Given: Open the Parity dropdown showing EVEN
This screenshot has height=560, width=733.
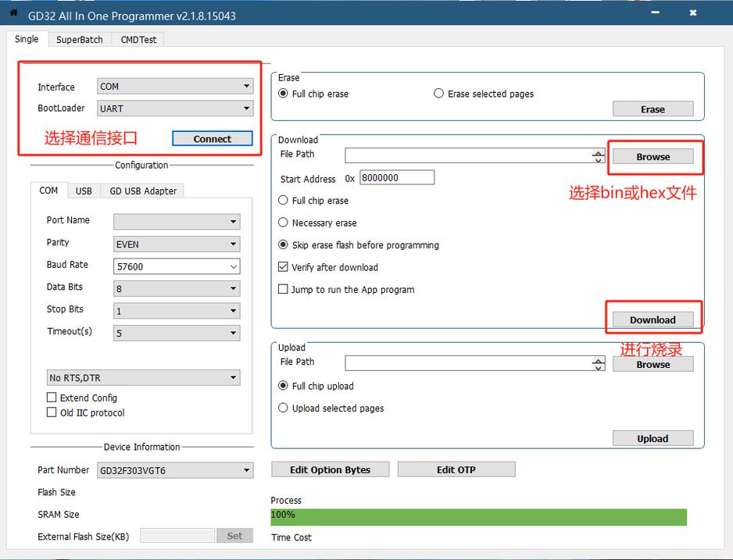Looking at the screenshot, I should coord(177,244).
